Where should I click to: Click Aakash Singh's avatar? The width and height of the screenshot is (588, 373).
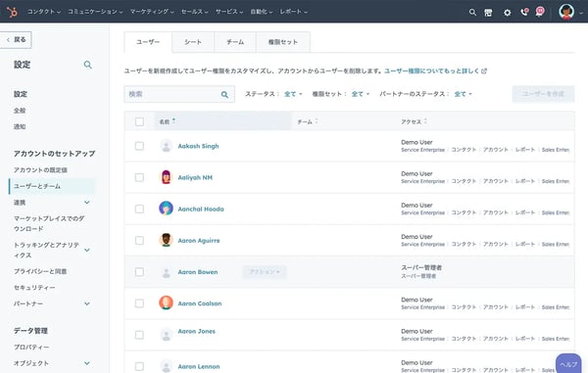(x=166, y=146)
